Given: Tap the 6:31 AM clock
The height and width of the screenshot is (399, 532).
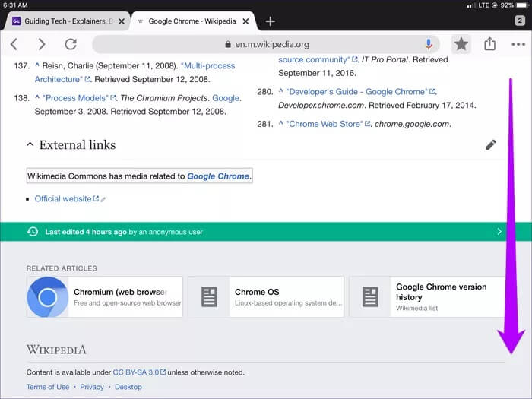Looking at the screenshot, I should click(15, 5).
